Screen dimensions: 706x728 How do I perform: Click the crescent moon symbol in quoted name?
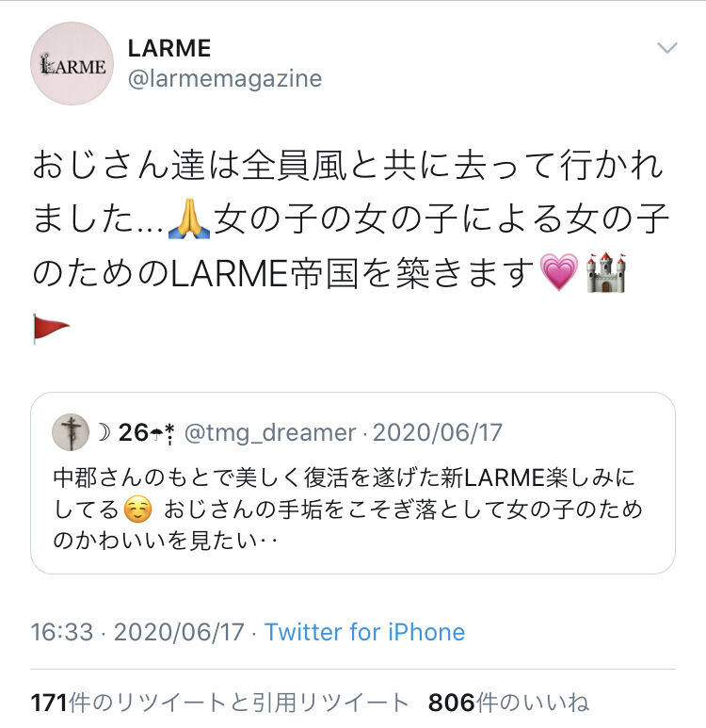(104, 432)
